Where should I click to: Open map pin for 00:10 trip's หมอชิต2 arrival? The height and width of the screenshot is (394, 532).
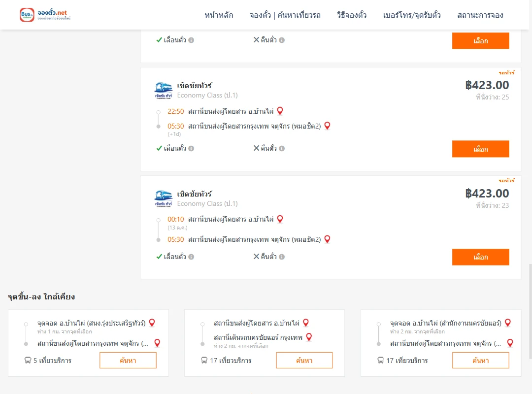pos(327,239)
